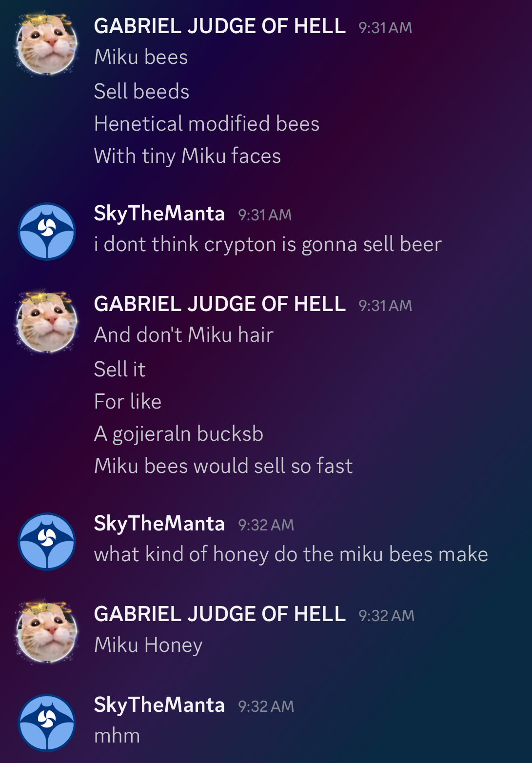Click the 9:32 AM timestamp on the honey question
Screen dimensions: 532x763
[x=266, y=525]
